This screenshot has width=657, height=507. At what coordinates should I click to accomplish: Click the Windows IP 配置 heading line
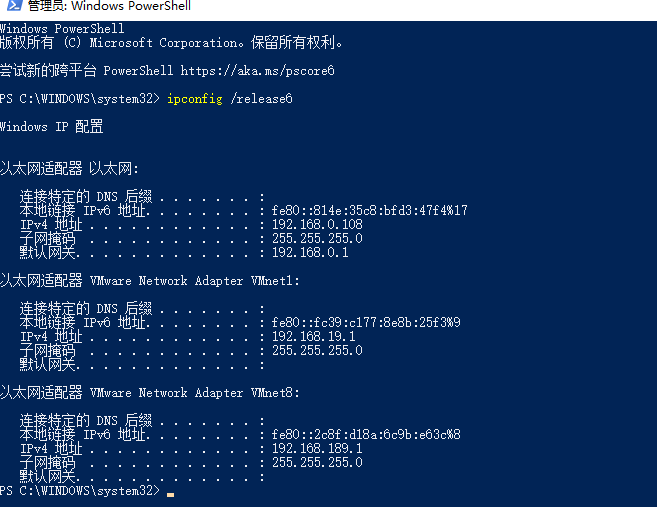52,127
